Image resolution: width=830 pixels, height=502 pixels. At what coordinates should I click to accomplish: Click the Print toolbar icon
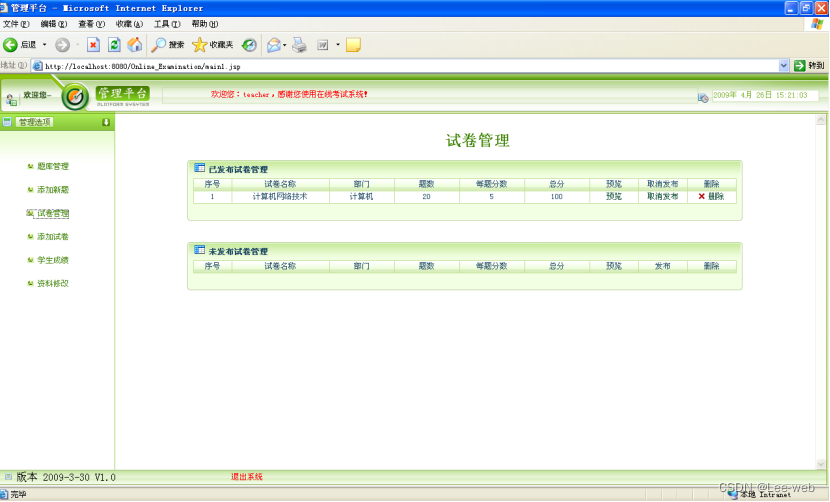coord(300,45)
